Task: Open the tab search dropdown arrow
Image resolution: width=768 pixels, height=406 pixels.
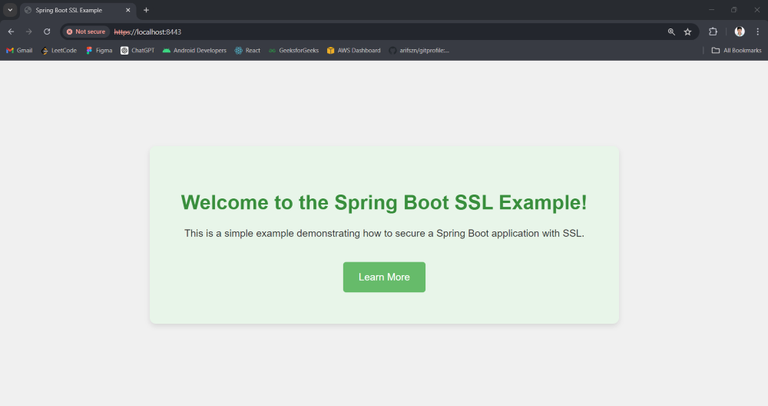Action: pos(10,10)
